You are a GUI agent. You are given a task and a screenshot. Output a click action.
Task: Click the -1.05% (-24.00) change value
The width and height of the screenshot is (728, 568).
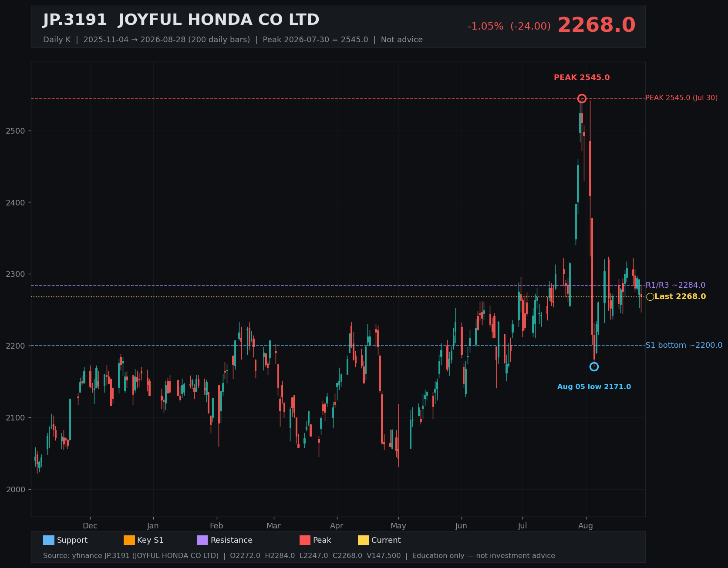coord(509,27)
